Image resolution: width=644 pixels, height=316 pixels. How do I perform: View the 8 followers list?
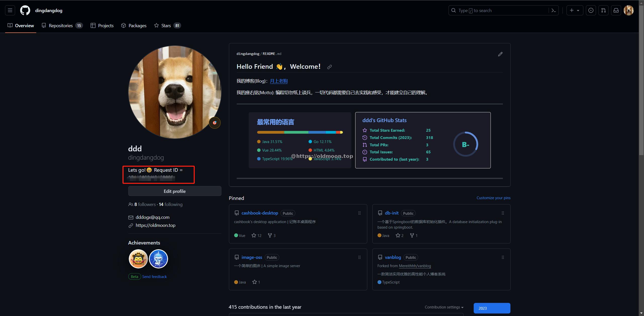tap(145, 204)
